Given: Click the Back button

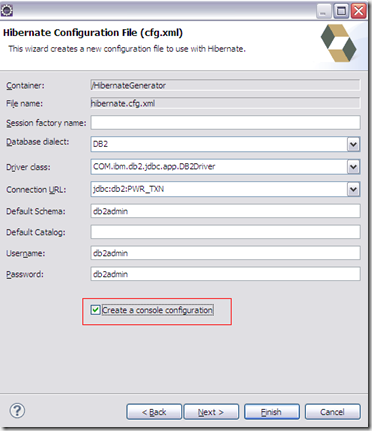Looking at the screenshot, I should [154, 412].
